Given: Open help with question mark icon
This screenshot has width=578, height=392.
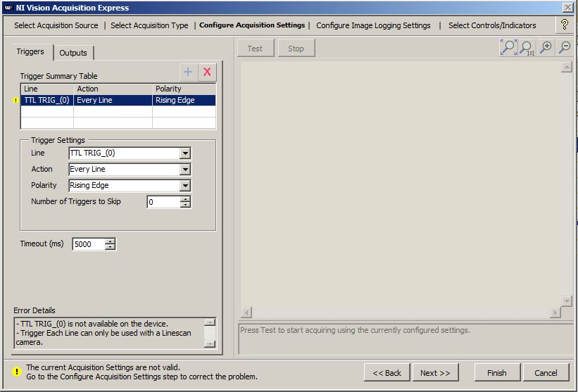Looking at the screenshot, I should (x=565, y=25).
